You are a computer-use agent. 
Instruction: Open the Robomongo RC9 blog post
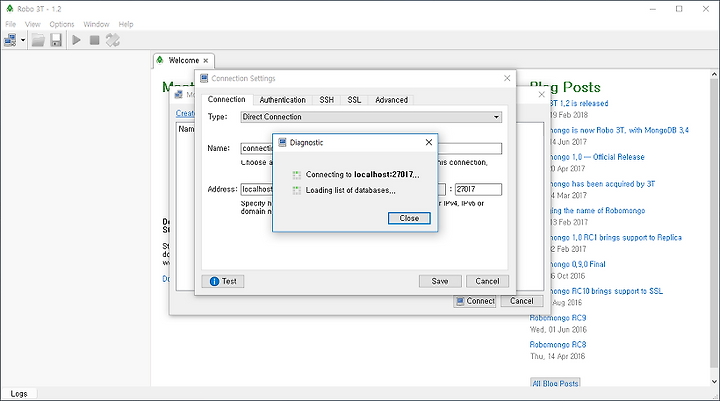pos(558,318)
